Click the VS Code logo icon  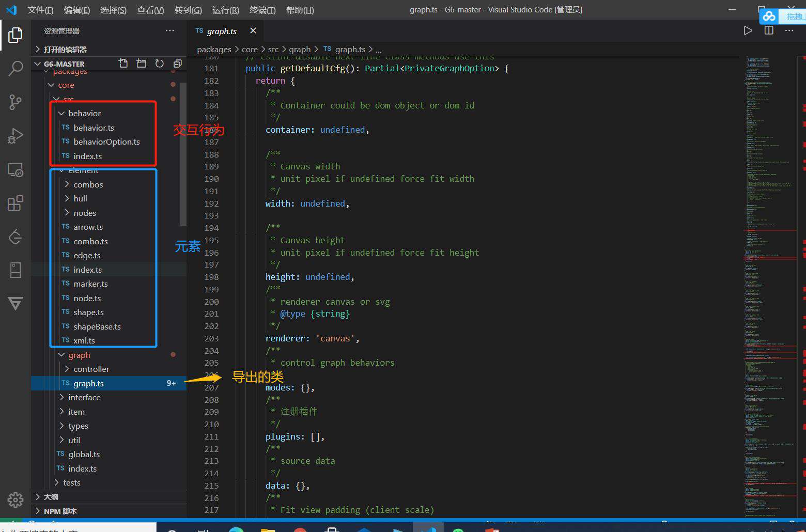click(11, 10)
